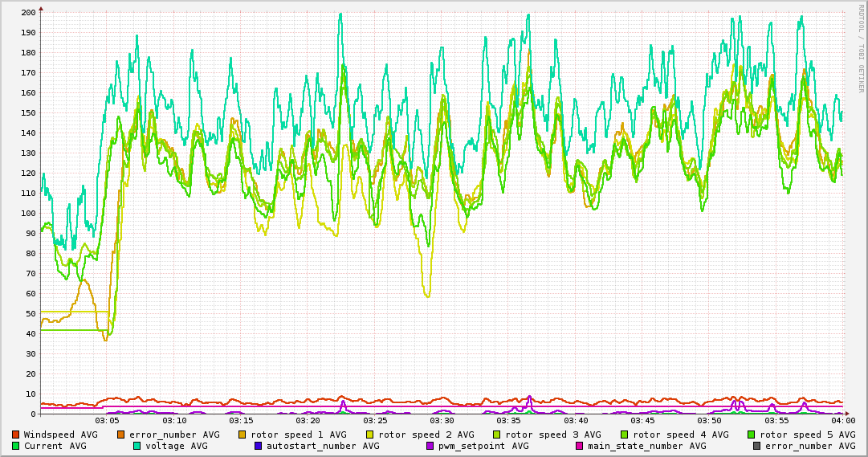Click the 60 value on the vertical axis

click(31, 294)
